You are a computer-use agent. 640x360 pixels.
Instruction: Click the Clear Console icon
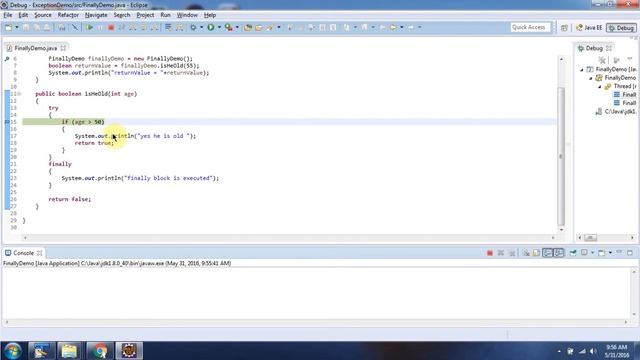coord(526,253)
